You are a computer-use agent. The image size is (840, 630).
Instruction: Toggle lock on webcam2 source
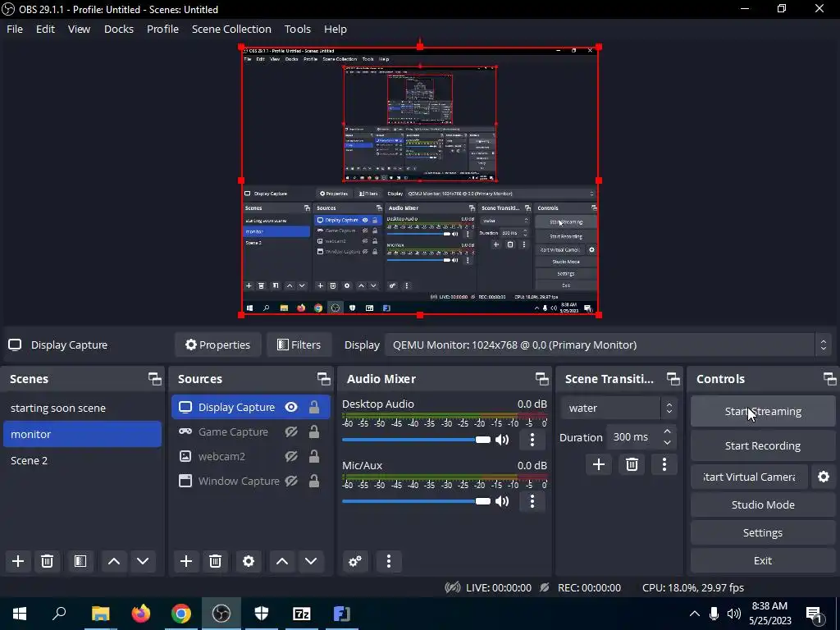pyautogui.click(x=314, y=456)
